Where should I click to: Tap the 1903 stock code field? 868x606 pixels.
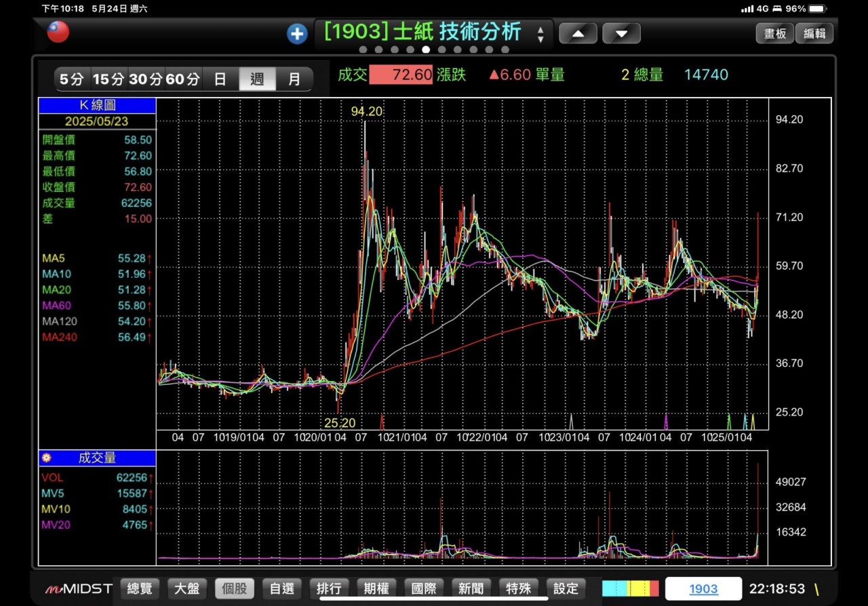point(703,588)
